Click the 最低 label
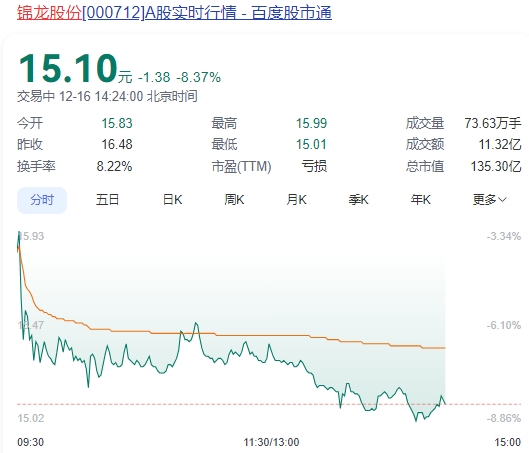The height and width of the screenshot is (453, 529). (x=224, y=144)
